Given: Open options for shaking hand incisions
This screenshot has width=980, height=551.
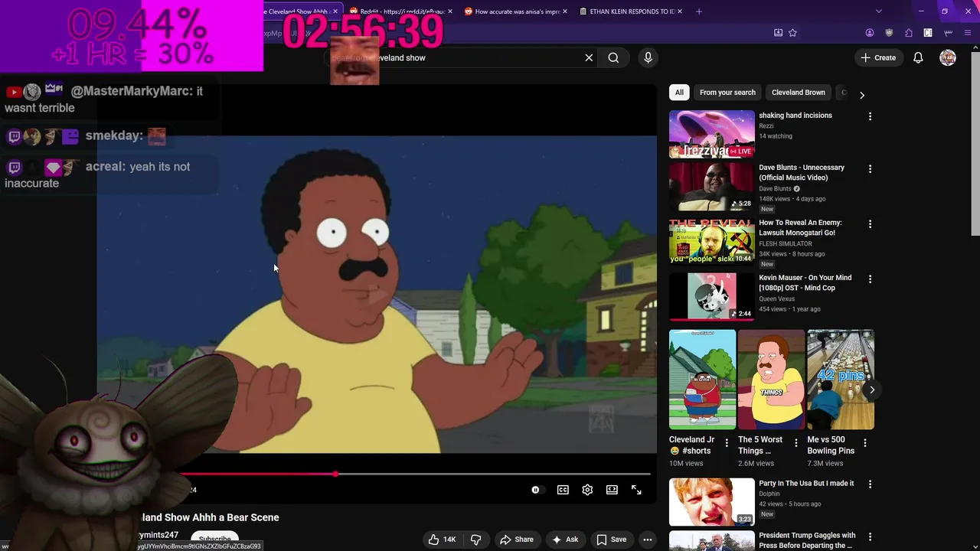Looking at the screenshot, I should [870, 116].
